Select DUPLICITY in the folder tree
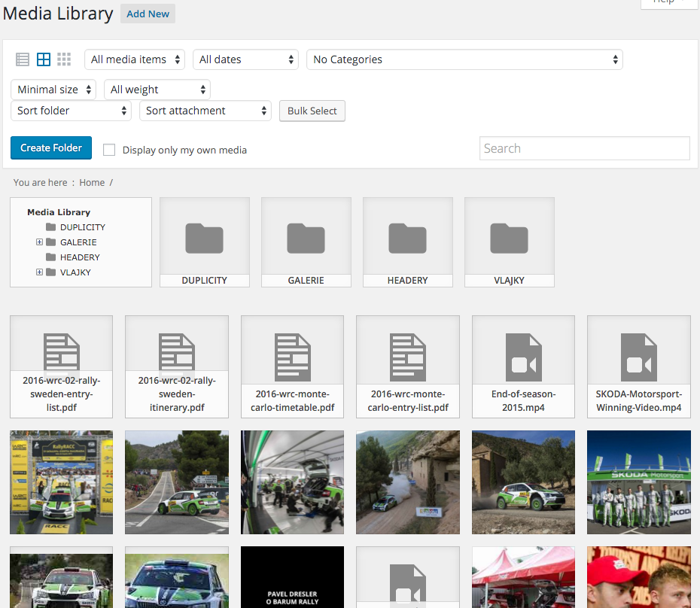Image resolution: width=700 pixels, height=608 pixels. tap(83, 227)
